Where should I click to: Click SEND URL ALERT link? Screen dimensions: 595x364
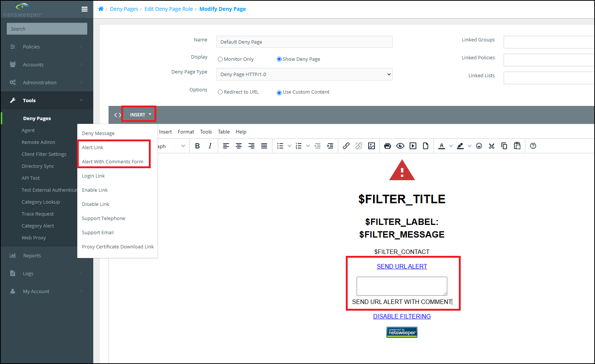pos(402,266)
